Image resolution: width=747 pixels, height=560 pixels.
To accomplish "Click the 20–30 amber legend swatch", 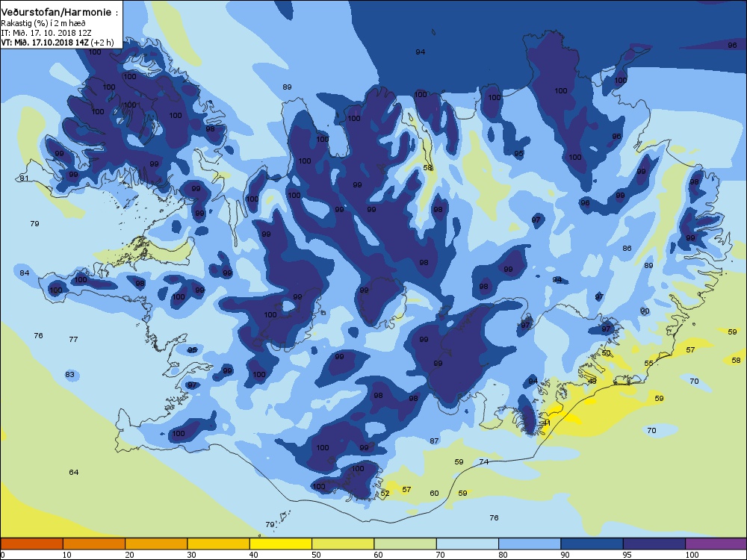I will click(x=156, y=544).
